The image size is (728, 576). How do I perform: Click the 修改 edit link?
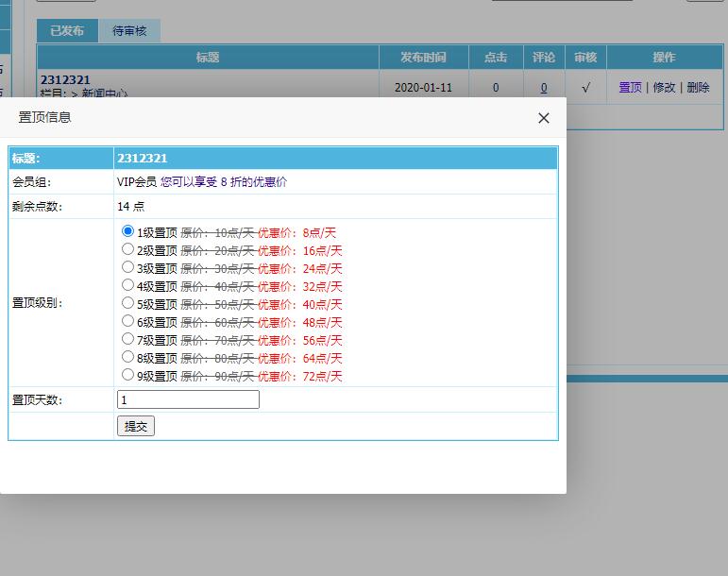tap(664, 87)
